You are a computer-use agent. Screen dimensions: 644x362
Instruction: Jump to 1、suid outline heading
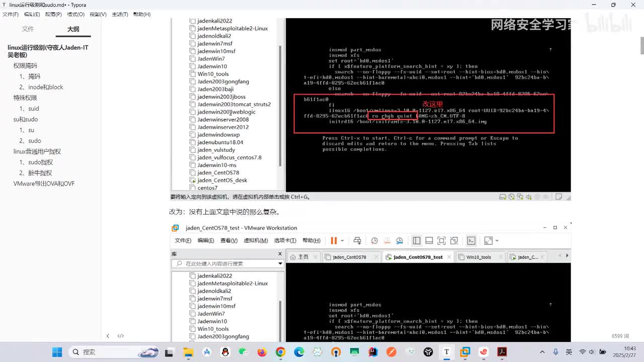tap(29, 109)
